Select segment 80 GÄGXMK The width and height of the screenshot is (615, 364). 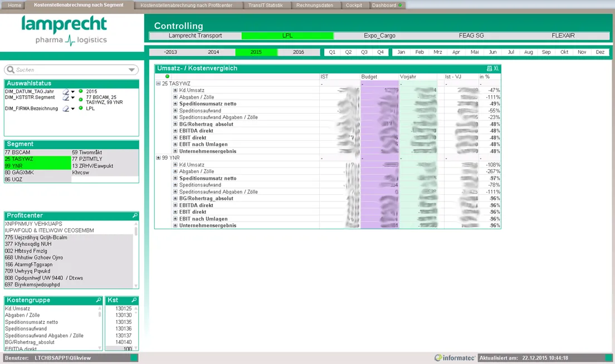tap(38, 173)
